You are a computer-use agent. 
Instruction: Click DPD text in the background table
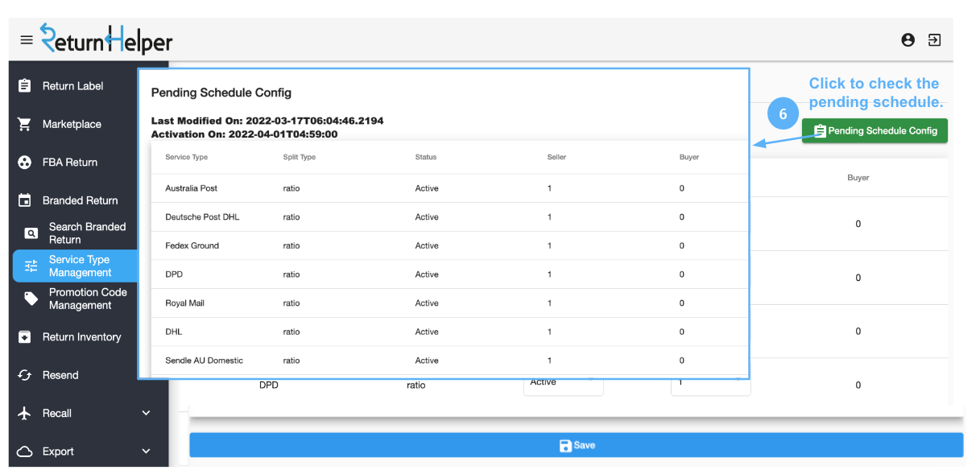(x=269, y=385)
